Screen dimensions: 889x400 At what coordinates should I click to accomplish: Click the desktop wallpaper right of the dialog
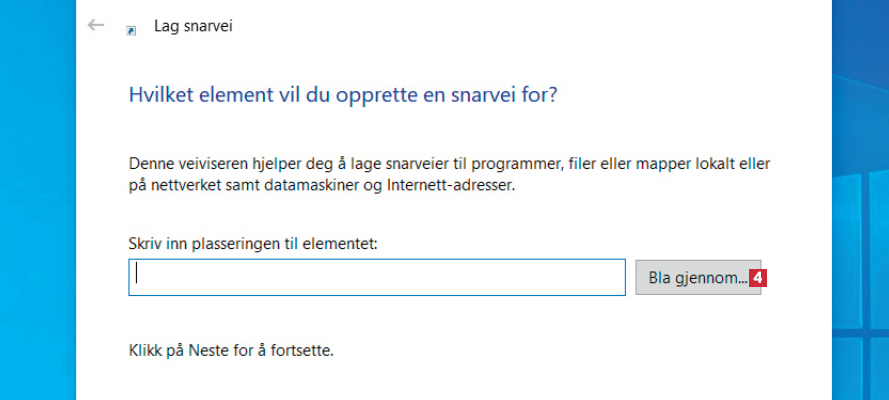pos(860,200)
